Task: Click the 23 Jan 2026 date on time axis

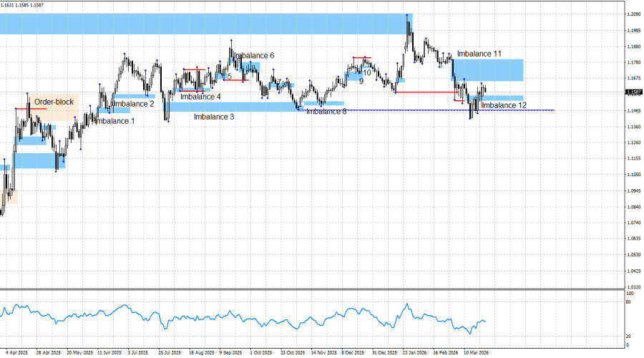Action: 414,352
